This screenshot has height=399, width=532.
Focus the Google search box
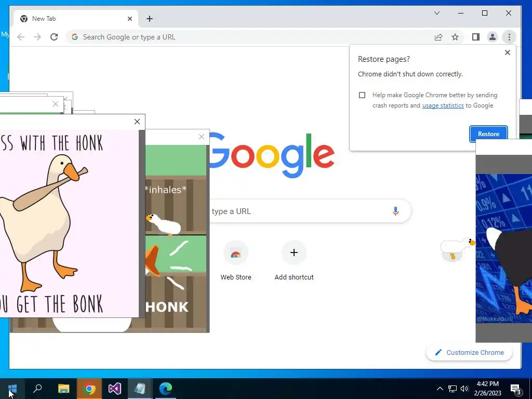coord(310,211)
